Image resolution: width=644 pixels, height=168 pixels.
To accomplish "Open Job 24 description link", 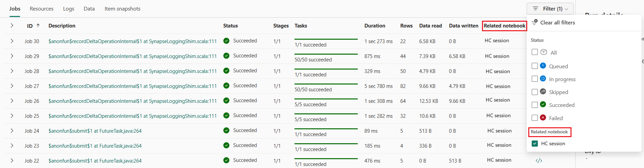I will [x=95, y=131].
